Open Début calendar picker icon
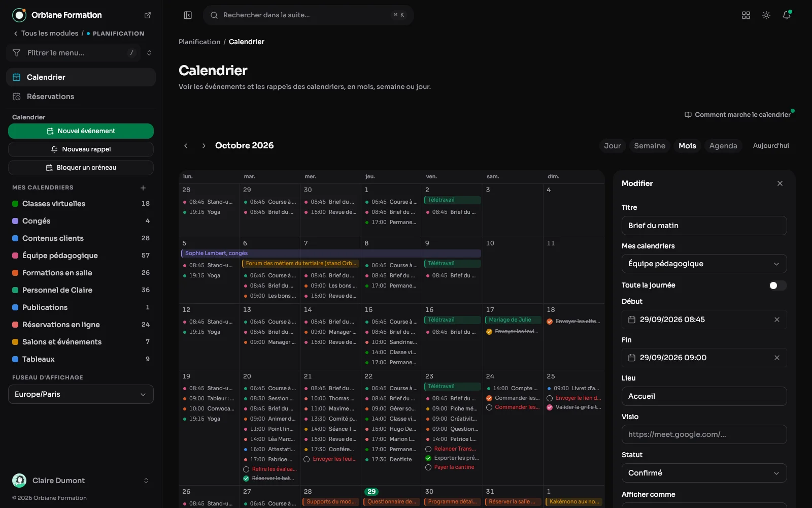 pos(632,320)
